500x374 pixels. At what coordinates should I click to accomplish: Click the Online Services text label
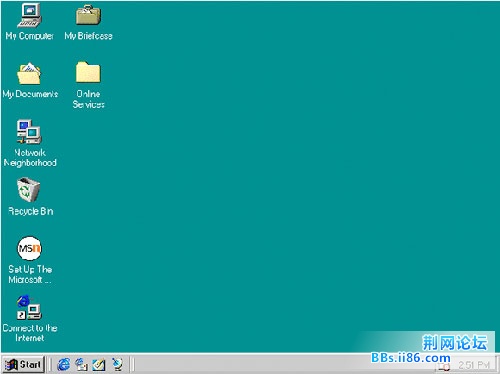(x=88, y=99)
